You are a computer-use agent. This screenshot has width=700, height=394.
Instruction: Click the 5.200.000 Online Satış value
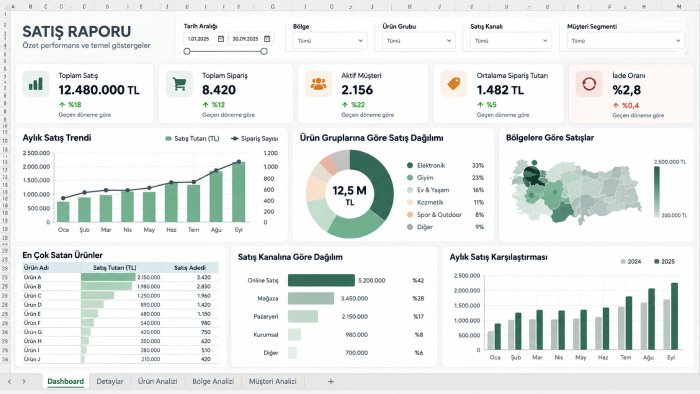[x=371, y=280]
